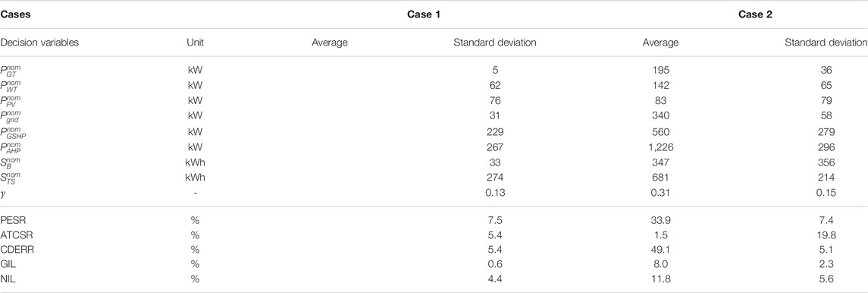This screenshot has height=293, width=868.
Task: Click the Unit column header
Action: tap(195, 42)
